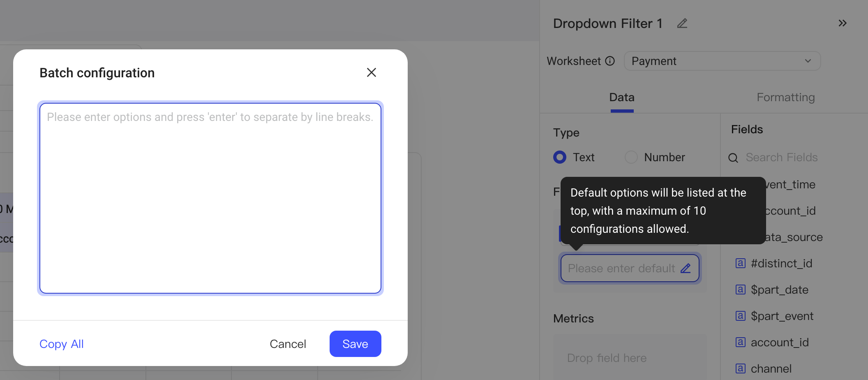This screenshot has height=380, width=868.
Task: Click the batch options text area
Action: coord(210,198)
